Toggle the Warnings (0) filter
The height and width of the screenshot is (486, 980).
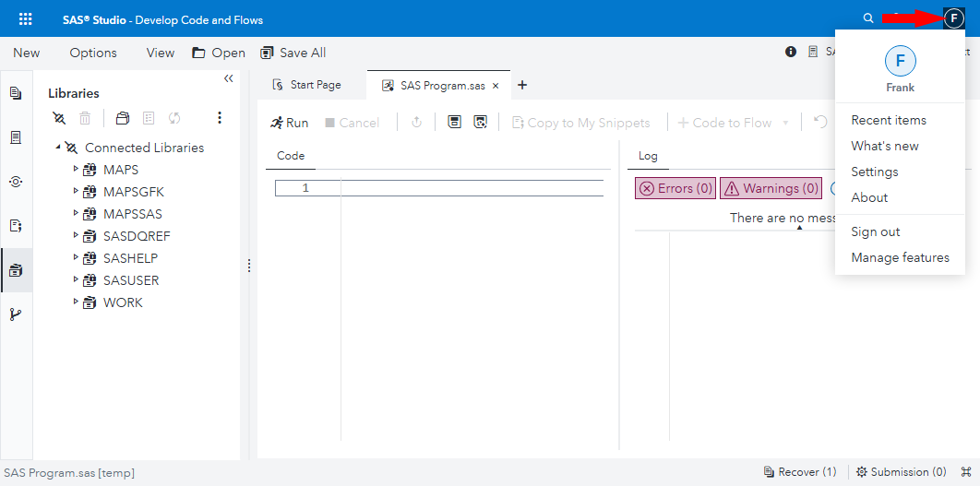point(771,188)
